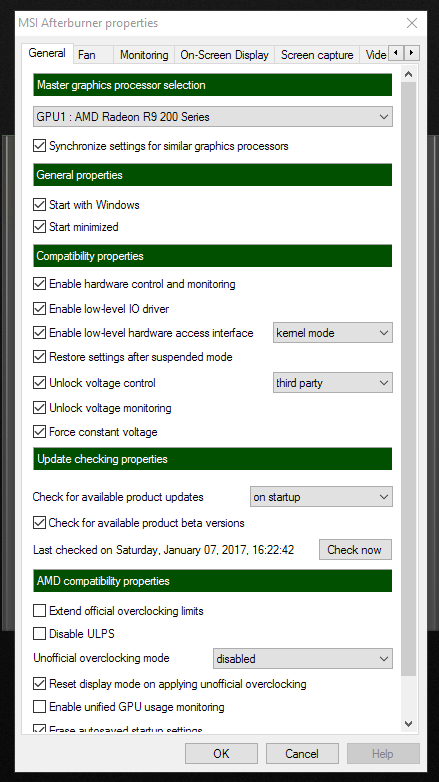
Task: Click the Last checked on date text
Action: coord(164,550)
